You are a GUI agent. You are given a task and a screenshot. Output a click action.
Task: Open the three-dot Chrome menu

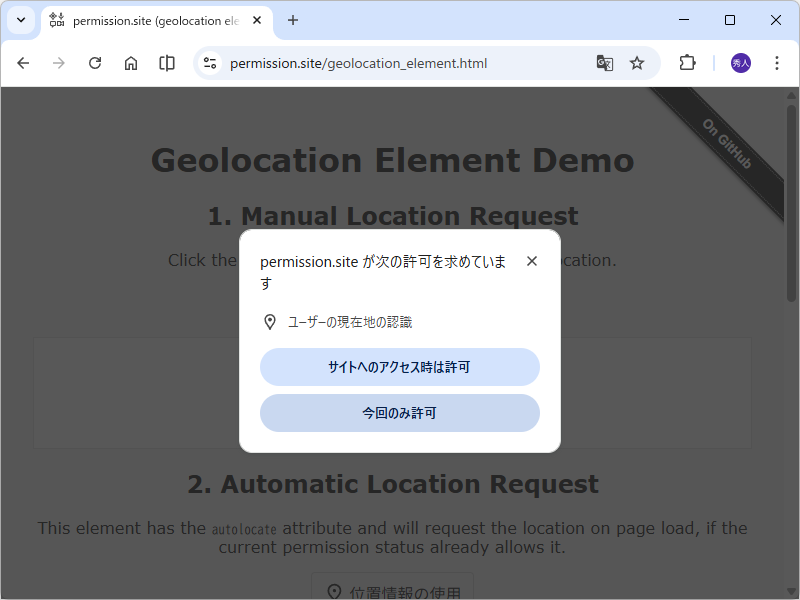click(x=777, y=62)
